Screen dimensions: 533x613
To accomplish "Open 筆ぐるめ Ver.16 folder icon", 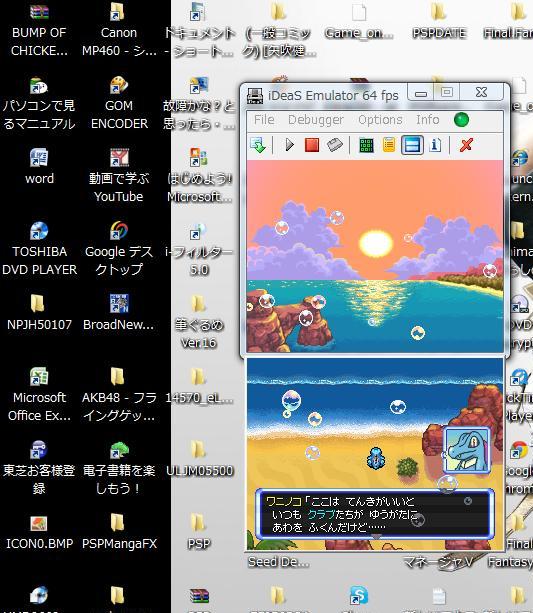I will coord(199,322).
